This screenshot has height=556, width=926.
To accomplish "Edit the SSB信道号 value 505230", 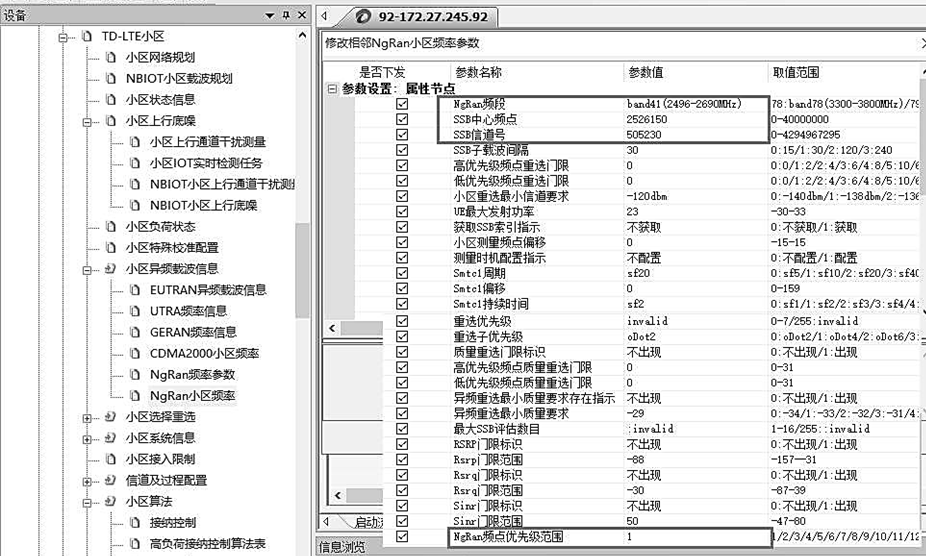I will coord(644,135).
